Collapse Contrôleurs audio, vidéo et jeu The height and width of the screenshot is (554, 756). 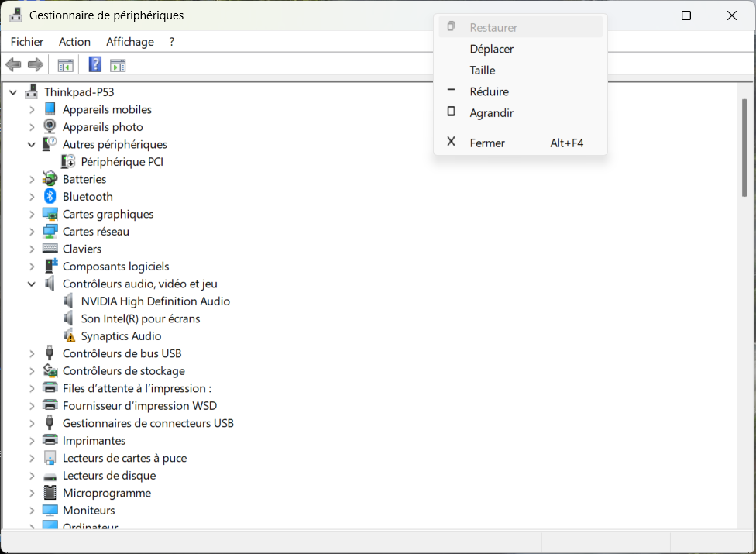(31, 284)
